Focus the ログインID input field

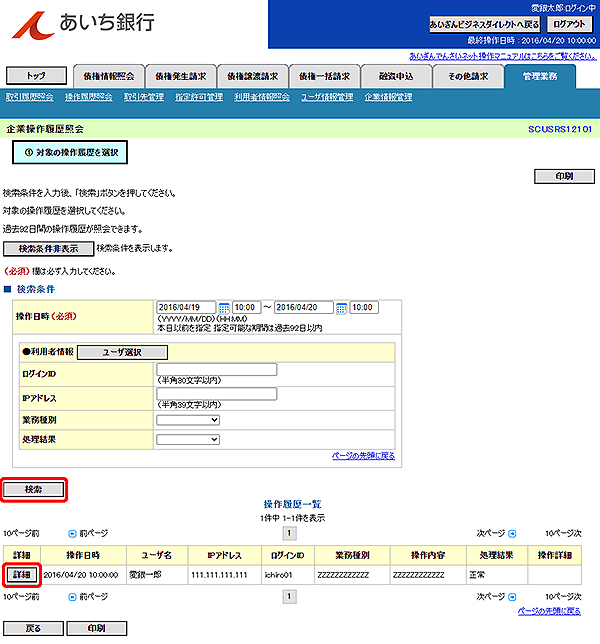pyautogui.click(x=217, y=369)
